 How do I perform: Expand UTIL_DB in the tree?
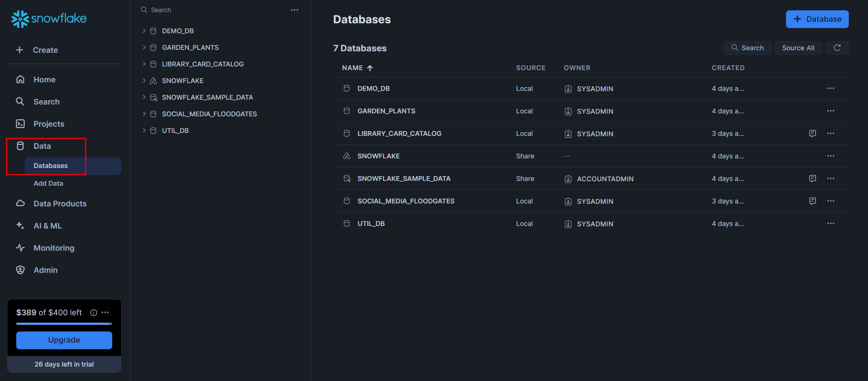[x=144, y=131]
